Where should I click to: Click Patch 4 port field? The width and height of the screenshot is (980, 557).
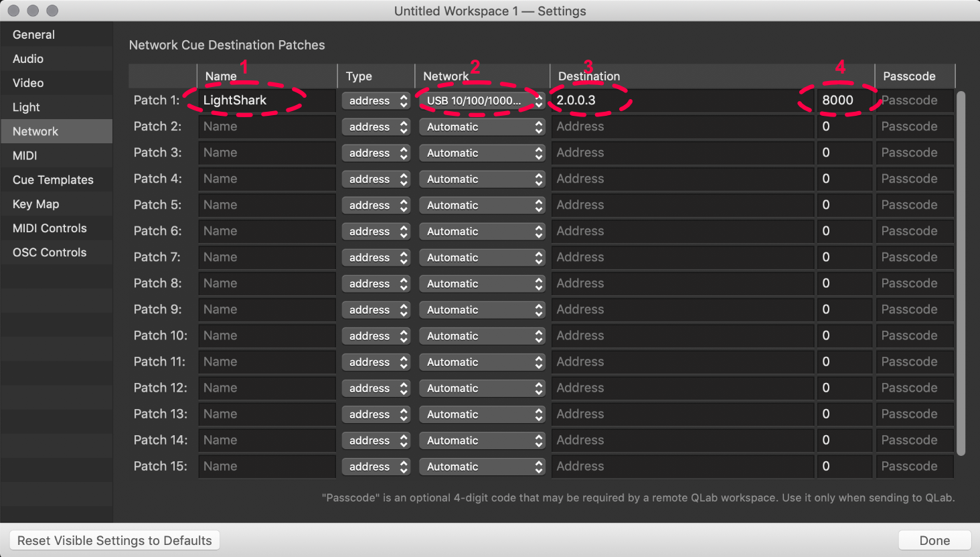click(845, 179)
